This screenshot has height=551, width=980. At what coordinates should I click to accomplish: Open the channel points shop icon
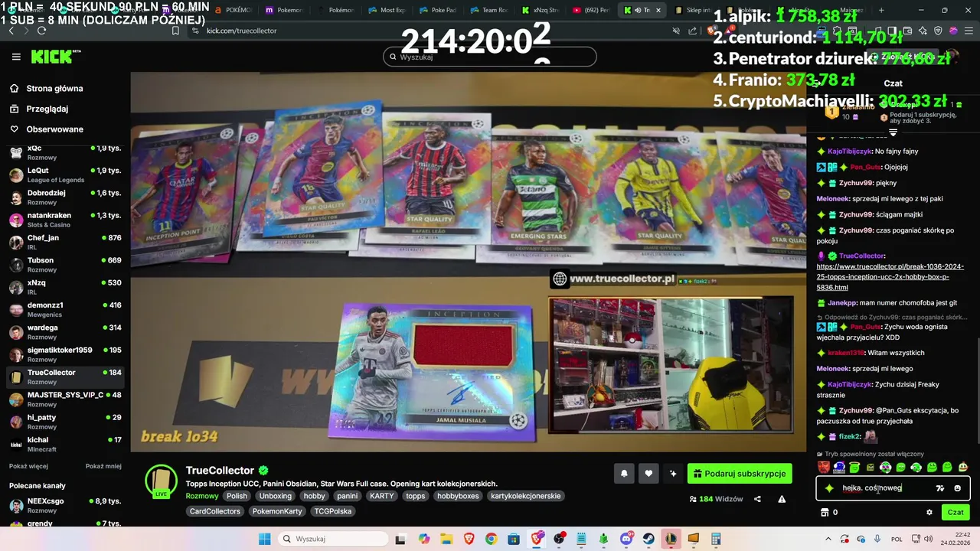825,513
